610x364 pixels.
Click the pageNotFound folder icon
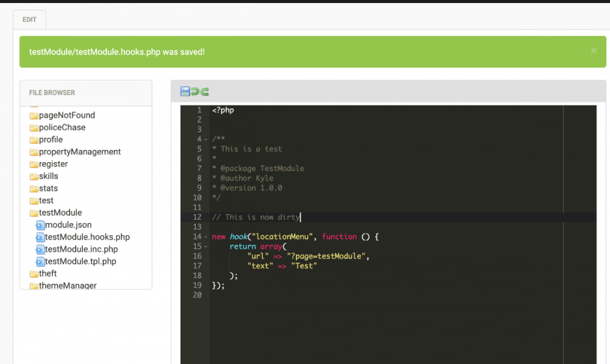pos(34,115)
